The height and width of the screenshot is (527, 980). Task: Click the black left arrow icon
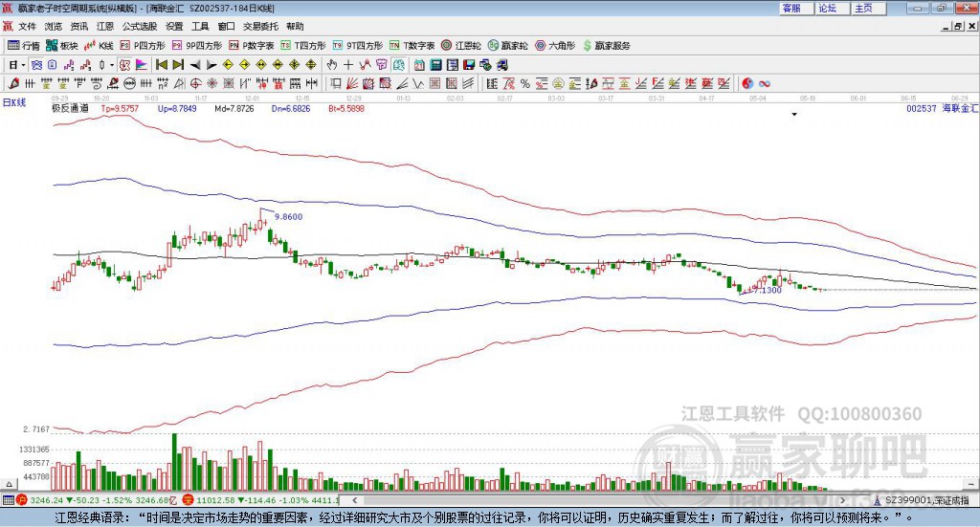pos(195,65)
